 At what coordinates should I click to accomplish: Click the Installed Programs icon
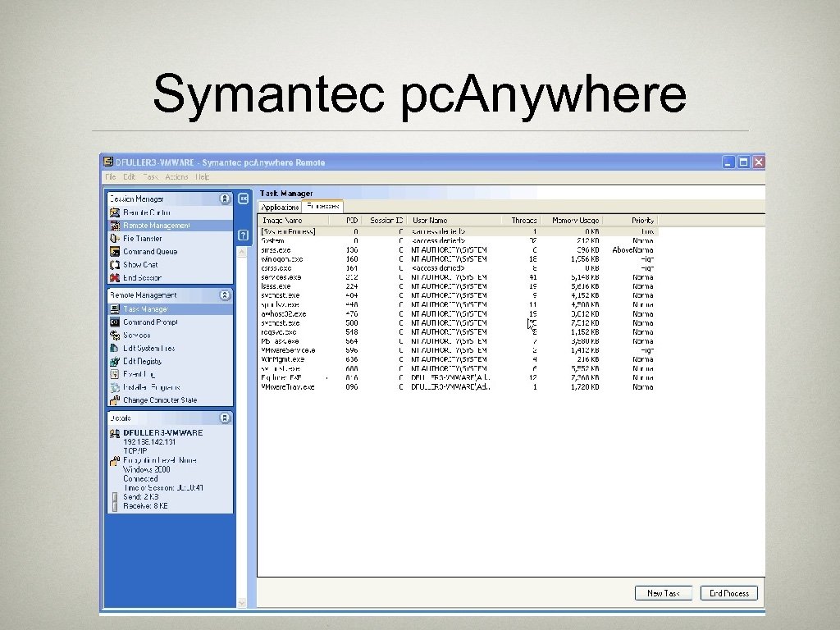115,387
